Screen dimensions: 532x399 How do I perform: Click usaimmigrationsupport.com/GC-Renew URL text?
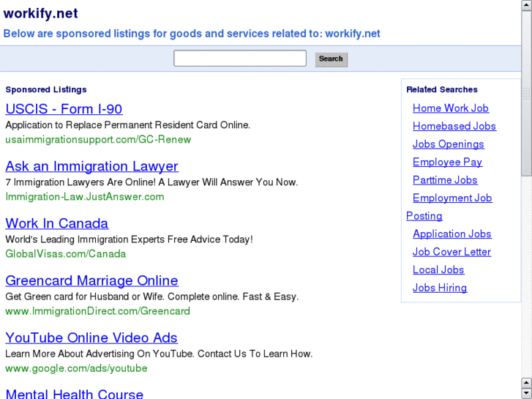click(98, 140)
